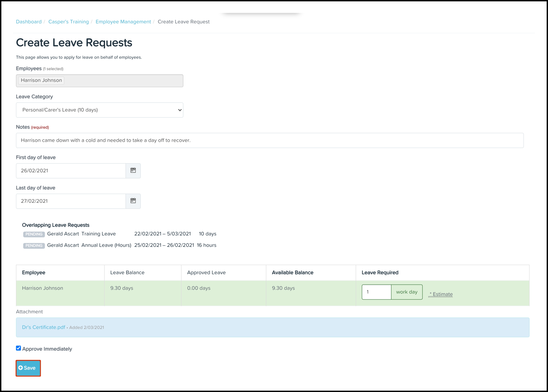Click the last day of leave date field
Viewport: 548px width, 392px height.
[71, 201]
